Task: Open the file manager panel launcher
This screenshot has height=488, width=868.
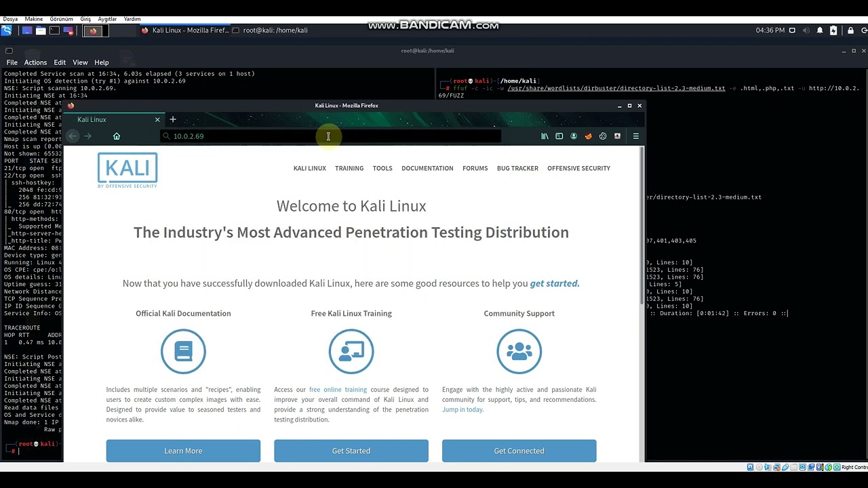Action: point(41,30)
